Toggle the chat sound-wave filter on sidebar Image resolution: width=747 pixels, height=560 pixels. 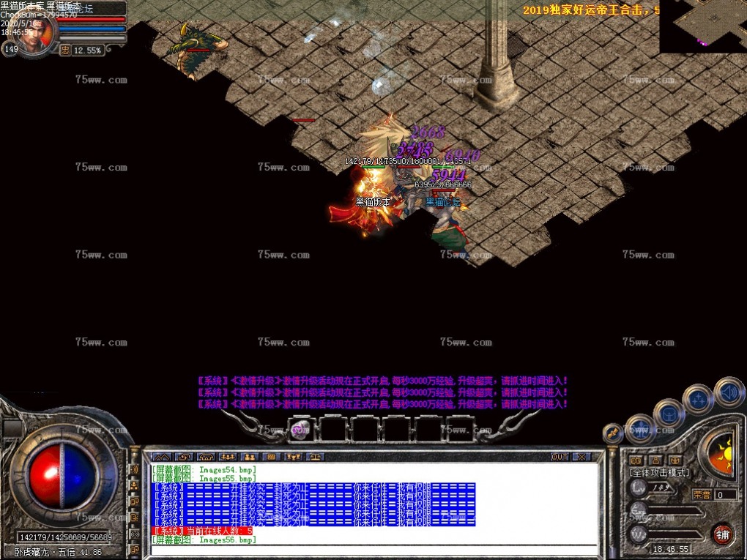134,469
